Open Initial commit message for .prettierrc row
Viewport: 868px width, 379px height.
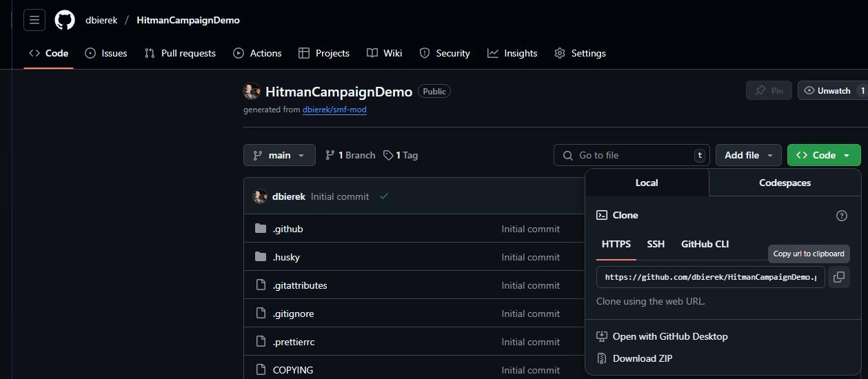(x=531, y=342)
